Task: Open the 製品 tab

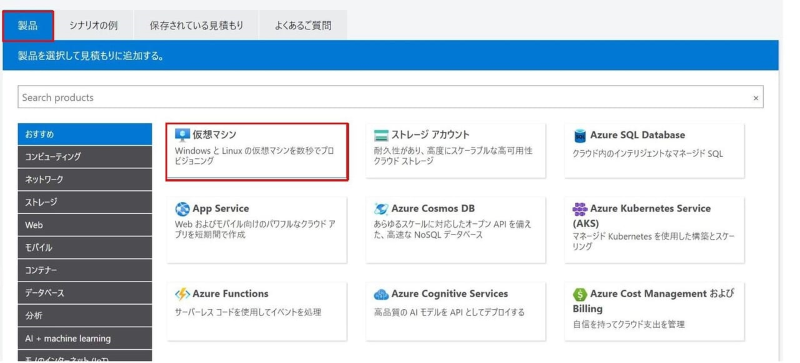Action: point(28,26)
